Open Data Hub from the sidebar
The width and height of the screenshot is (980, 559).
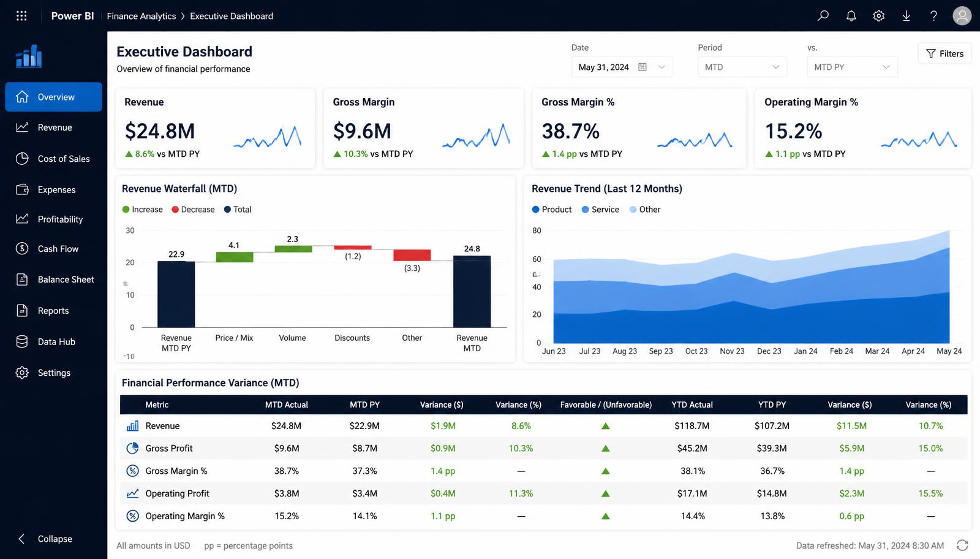coord(54,342)
